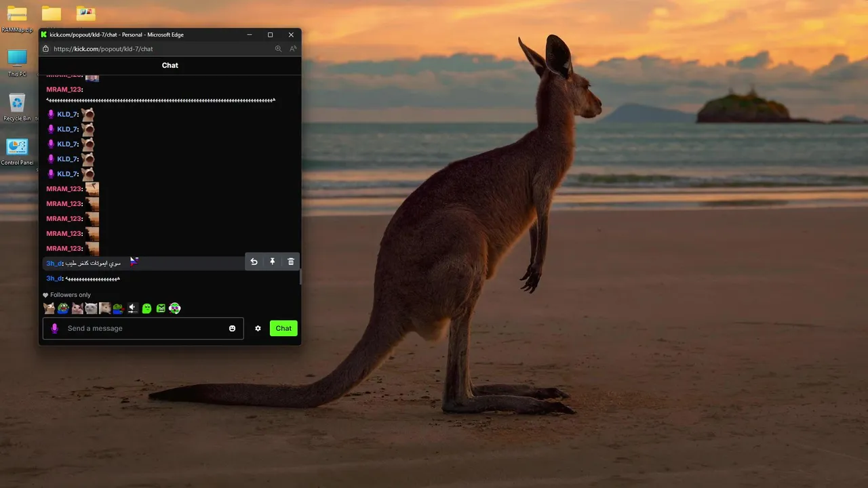Delete the hovered message with trash icon
Screen dimensions: 868x488
(291, 262)
